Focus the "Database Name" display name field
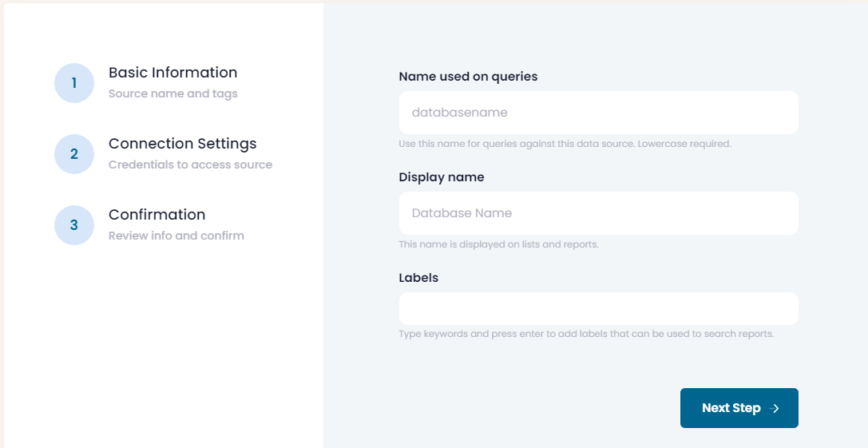 click(598, 213)
